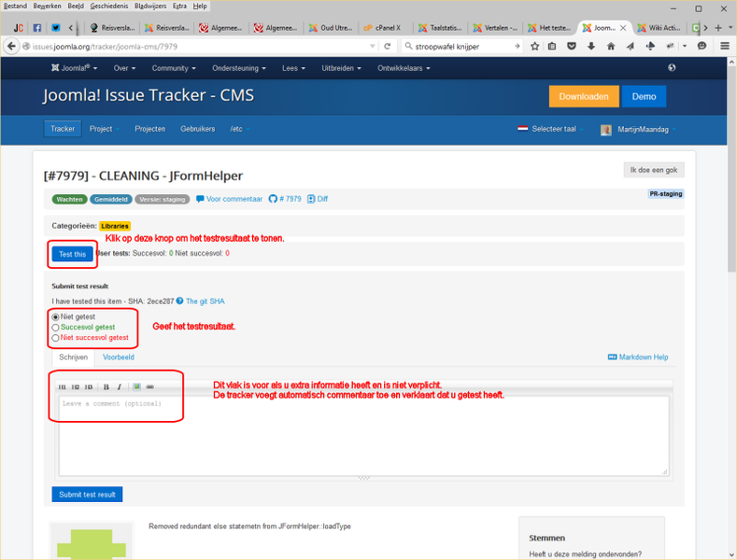The height and width of the screenshot is (560, 737).
Task: Click the Bold formatting icon in editor
Action: (106, 386)
